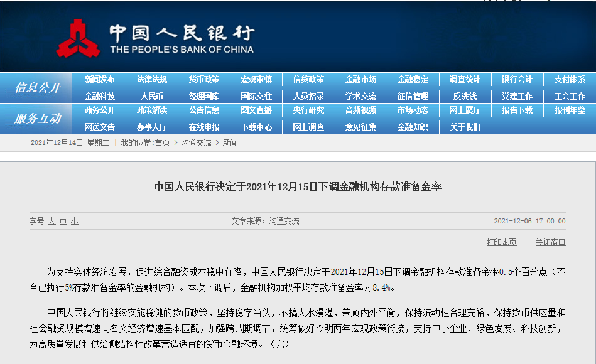Set font size to 中

63,221
